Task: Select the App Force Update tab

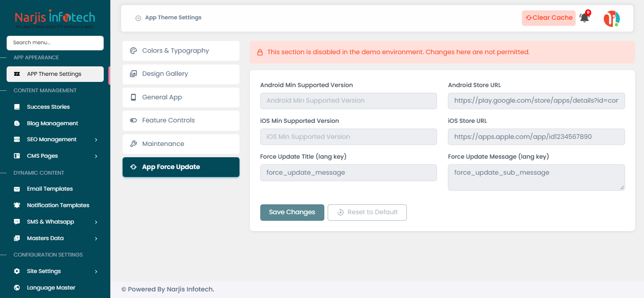Action: click(181, 167)
